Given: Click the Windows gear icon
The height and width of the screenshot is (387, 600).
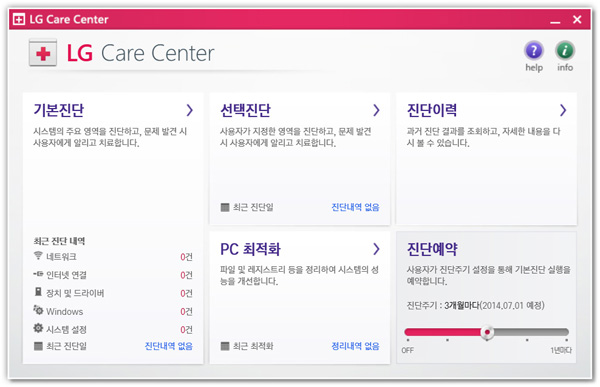Looking at the screenshot, I should [x=38, y=310].
